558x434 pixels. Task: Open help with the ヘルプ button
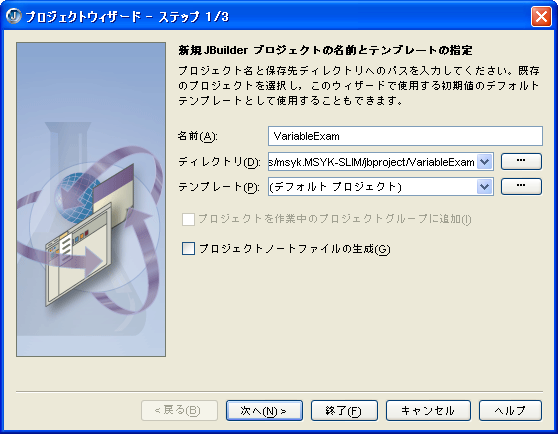510,411
